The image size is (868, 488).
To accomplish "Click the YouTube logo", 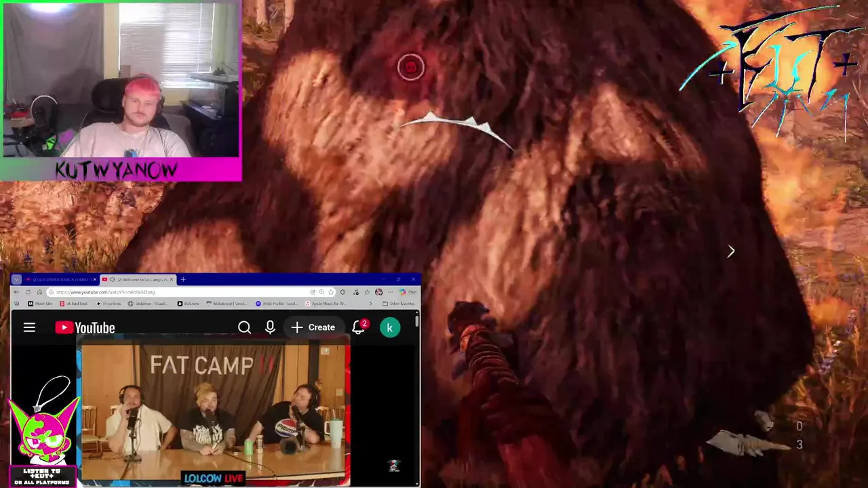I will (85, 328).
